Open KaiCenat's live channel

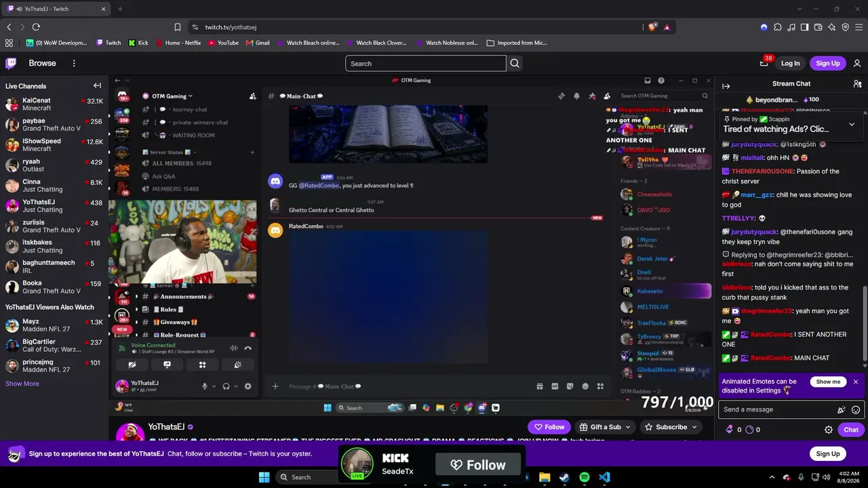54,104
